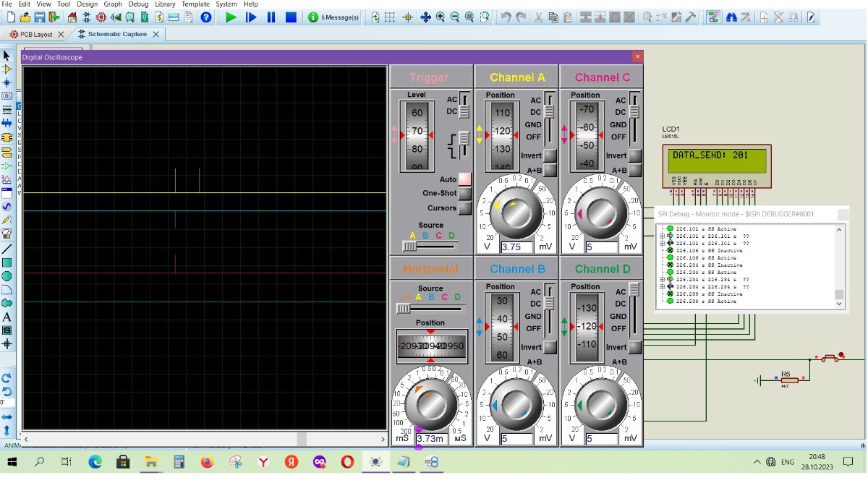
Task: Click the Channel A voltage value field
Action: (x=516, y=247)
